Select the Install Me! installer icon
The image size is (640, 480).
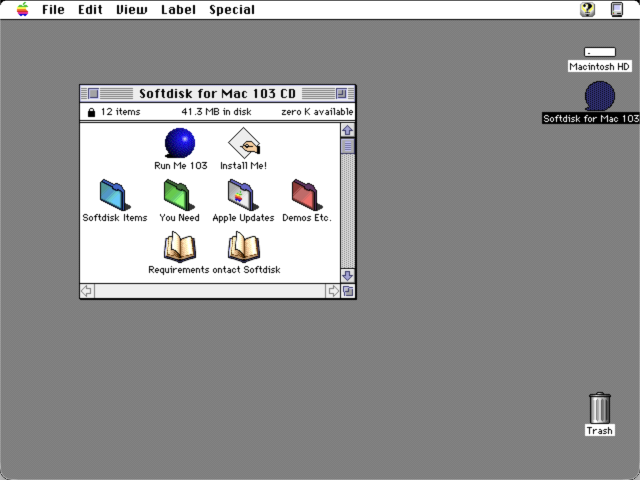(244, 143)
